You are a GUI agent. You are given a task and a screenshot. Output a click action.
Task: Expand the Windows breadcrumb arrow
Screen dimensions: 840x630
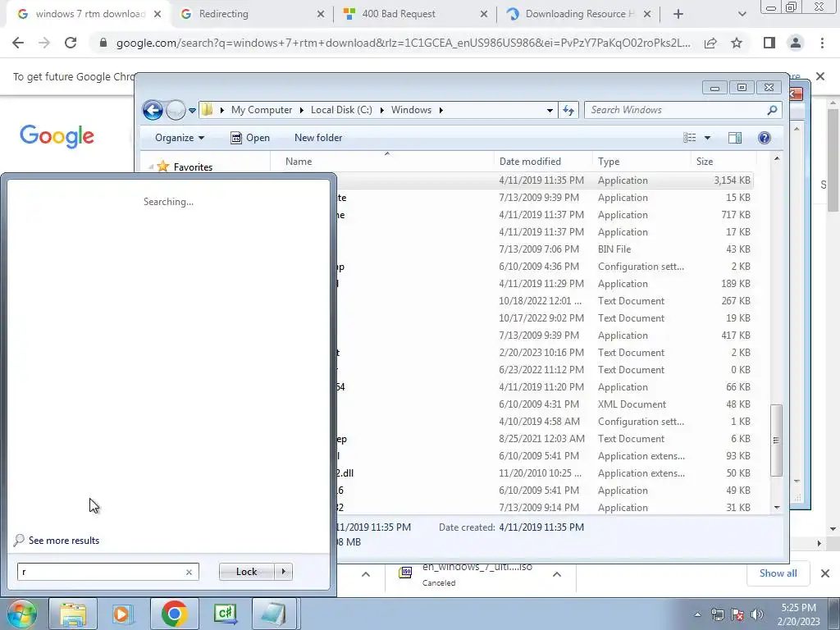point(441,110)
